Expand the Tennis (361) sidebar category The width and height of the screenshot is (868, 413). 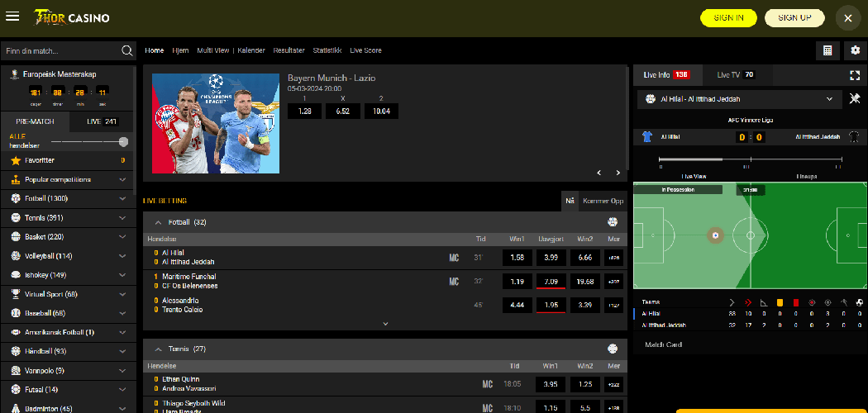122,218
